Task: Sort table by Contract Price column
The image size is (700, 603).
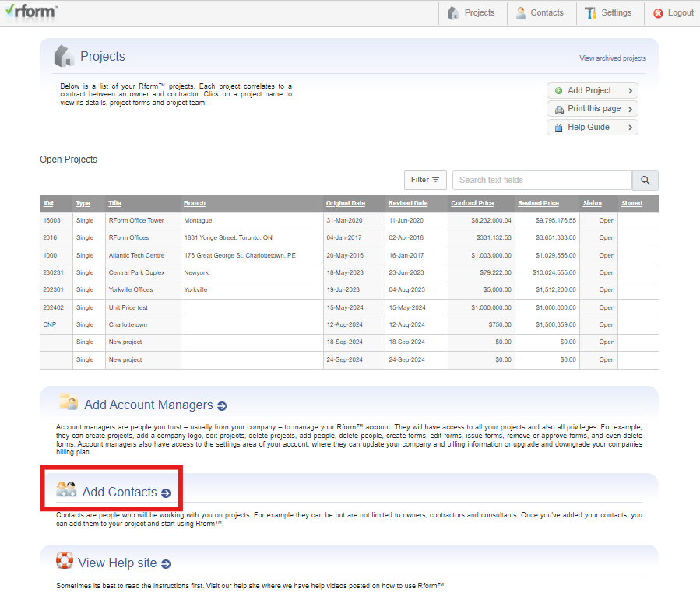Action: tap(473, 203)
